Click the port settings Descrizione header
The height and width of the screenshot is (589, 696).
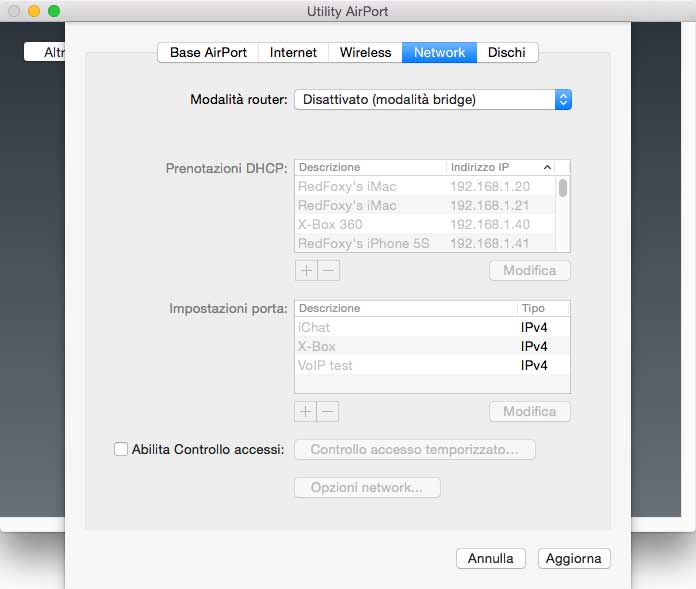(406, 308)
